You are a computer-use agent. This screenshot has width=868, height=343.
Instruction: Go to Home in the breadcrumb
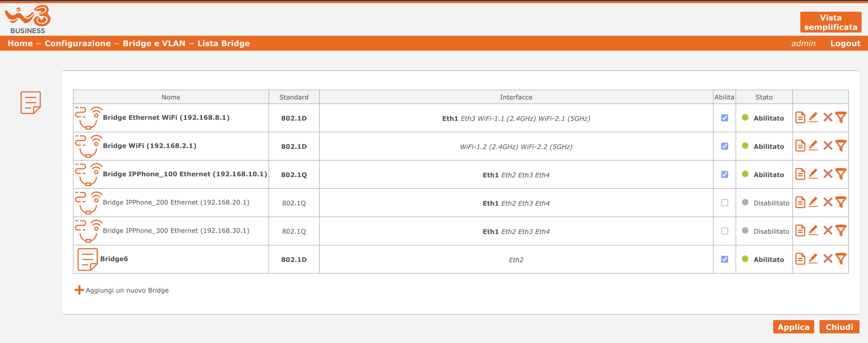click(x=20, y=43)
